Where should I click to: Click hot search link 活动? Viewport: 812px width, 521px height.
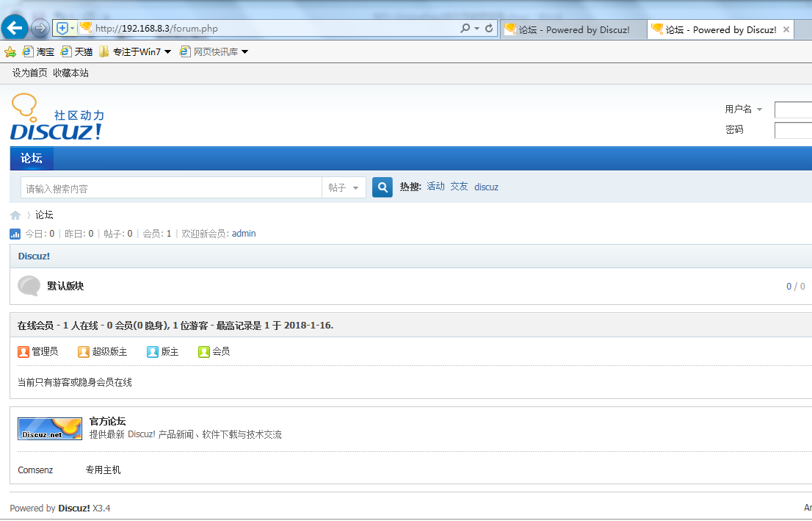click(x=435, y=186)
